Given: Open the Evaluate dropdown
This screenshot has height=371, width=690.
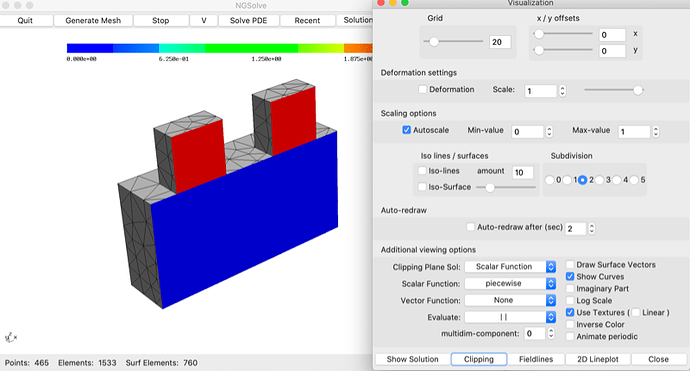Looking at the screenshot, I should tap(510, 317).
